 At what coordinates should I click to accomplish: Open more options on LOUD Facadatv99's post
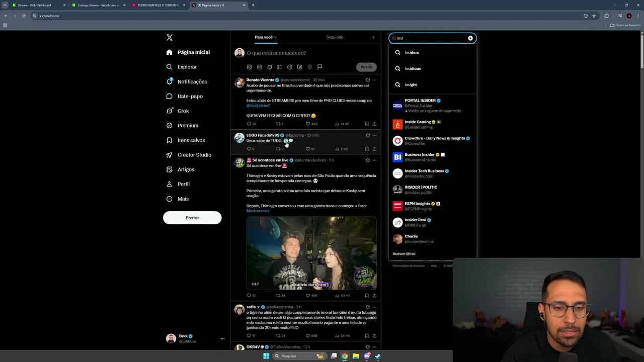374,135
